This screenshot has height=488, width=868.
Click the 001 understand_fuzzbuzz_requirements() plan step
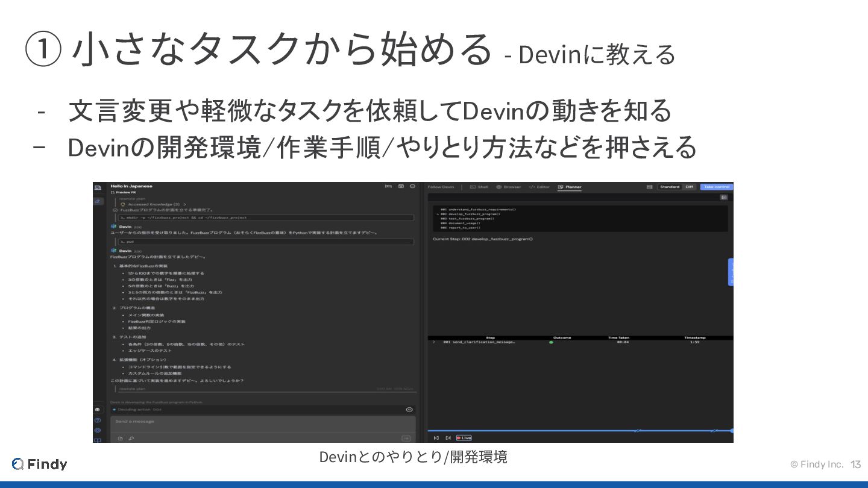coord(478,210)
